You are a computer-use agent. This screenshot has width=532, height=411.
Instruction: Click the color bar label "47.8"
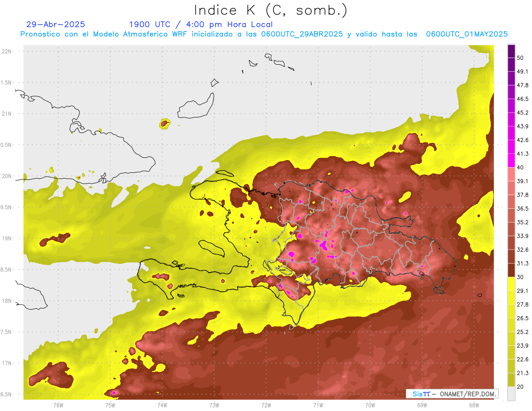click(x=523, y=85)
